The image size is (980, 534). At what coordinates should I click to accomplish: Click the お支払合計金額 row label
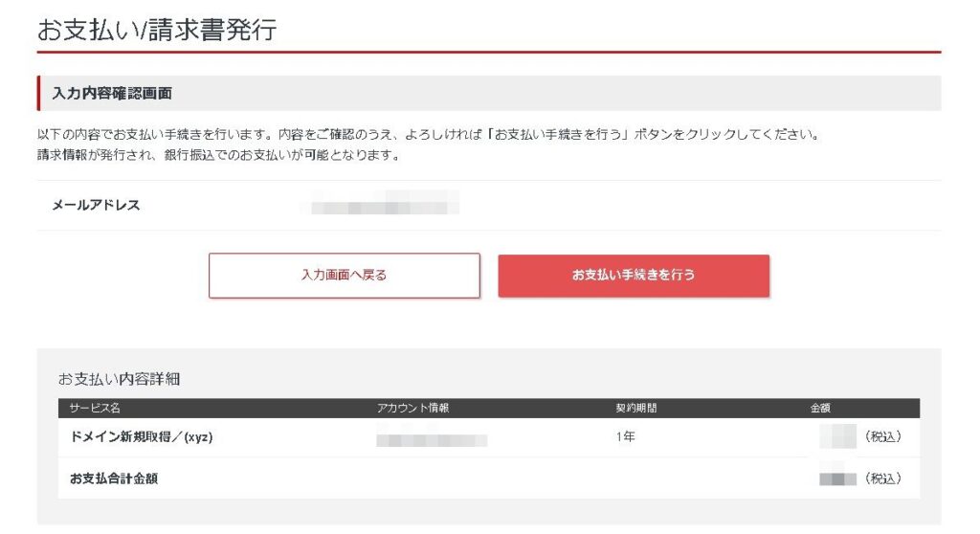114,478
